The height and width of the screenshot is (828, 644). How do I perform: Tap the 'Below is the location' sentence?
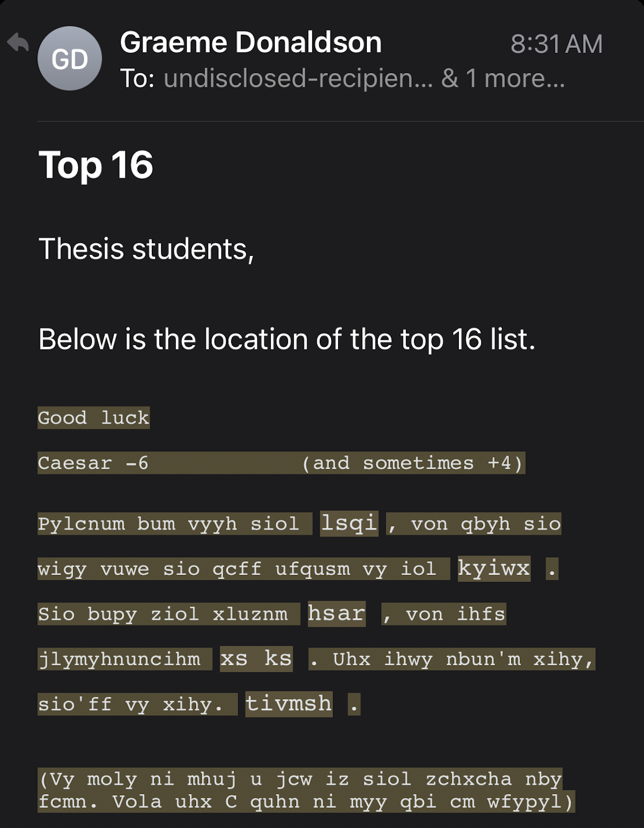pyautogui.click(x=287, y=339)
